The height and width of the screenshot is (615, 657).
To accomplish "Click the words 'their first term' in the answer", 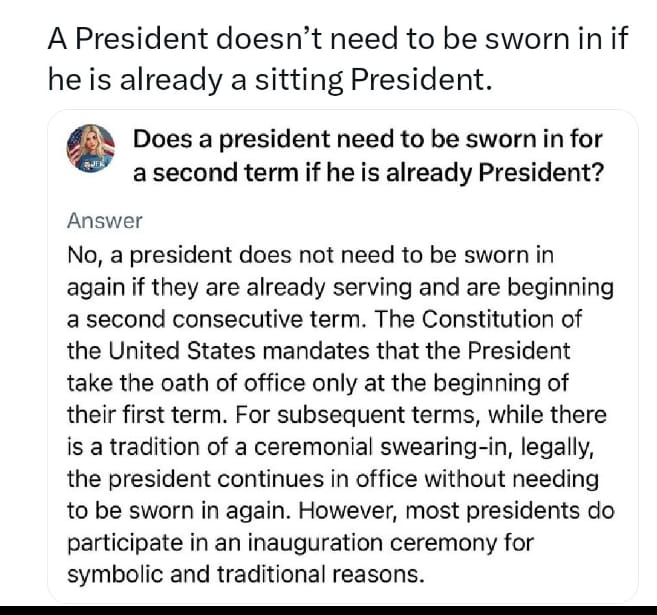I will (127, 416).
